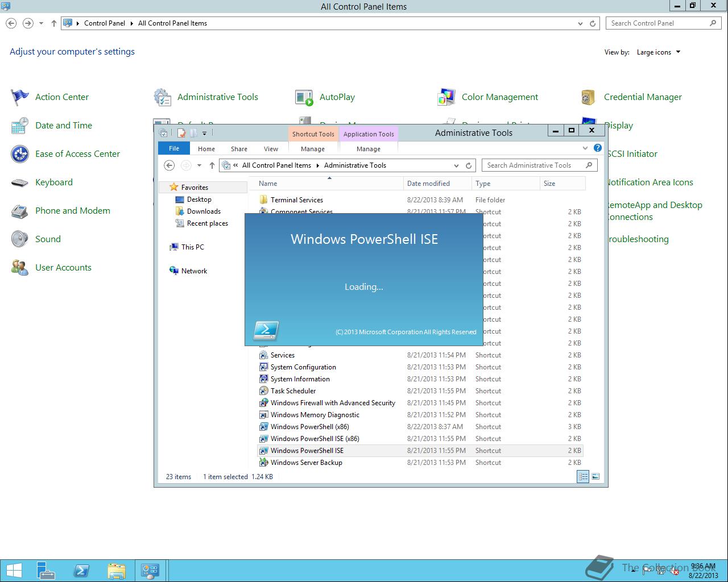Image resolution: width=728 pixels, height=582 pixels.
Task: Open Windows Firewall with Advanced Security
Action: click(333, 402)
